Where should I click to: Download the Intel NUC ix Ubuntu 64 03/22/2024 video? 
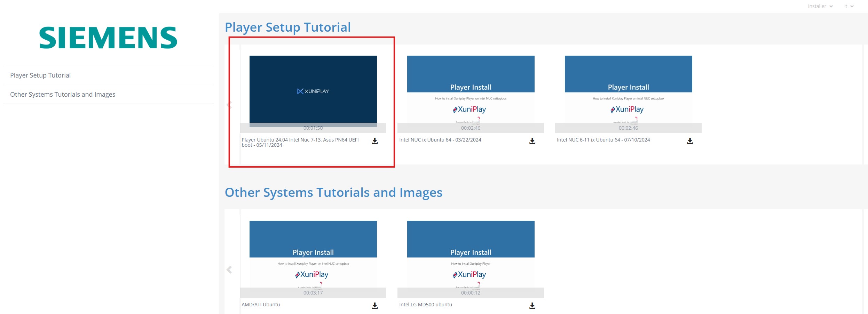click(532, 141)
